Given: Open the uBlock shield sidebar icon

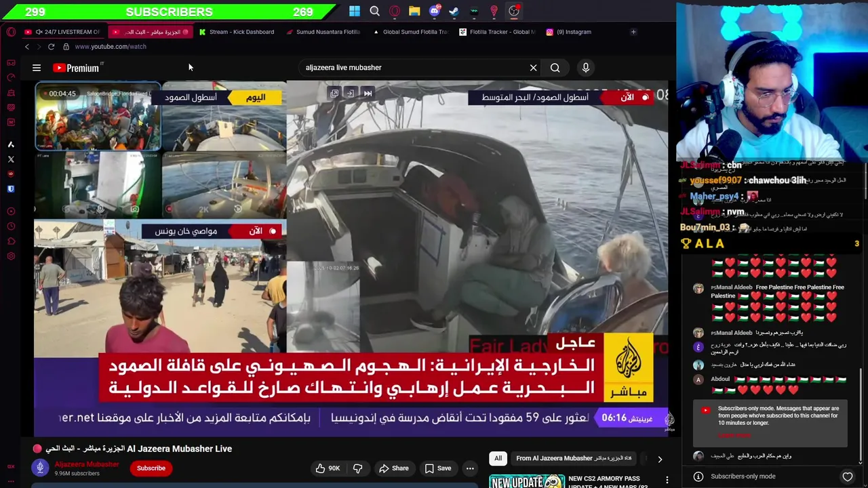Looking at the screenshot, I should (x=11, y=174).
